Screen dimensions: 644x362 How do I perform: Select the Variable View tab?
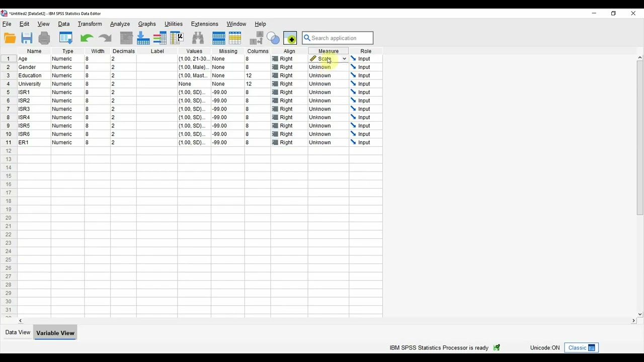pyautogui.click(x=55, y=333)
